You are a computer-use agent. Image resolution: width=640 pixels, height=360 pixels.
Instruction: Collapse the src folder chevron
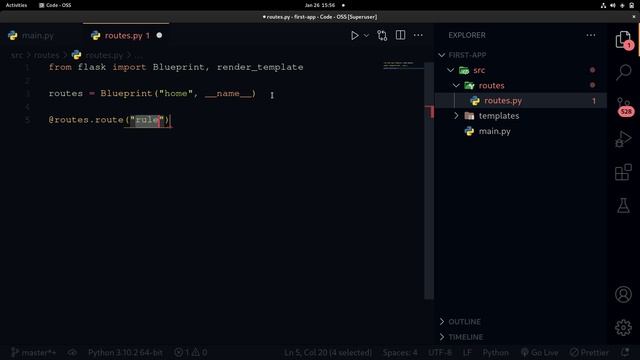450,70
